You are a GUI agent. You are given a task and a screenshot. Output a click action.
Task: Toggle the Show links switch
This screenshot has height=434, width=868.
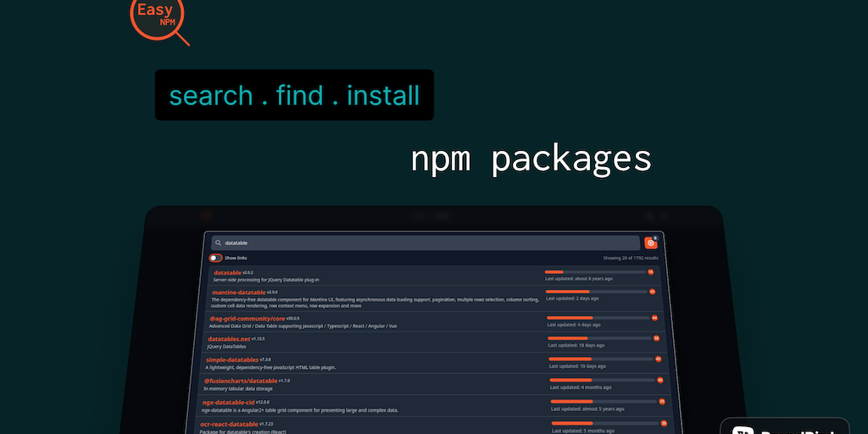(215, 258)
